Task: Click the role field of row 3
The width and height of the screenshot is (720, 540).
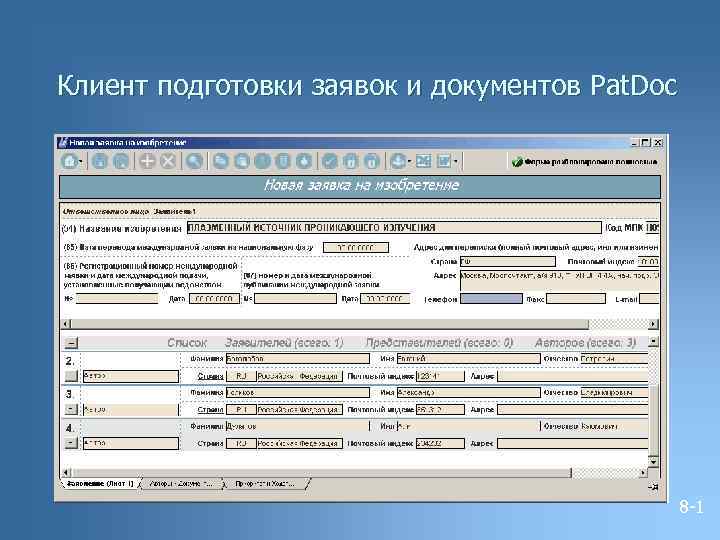Action: tap(130, 410)
